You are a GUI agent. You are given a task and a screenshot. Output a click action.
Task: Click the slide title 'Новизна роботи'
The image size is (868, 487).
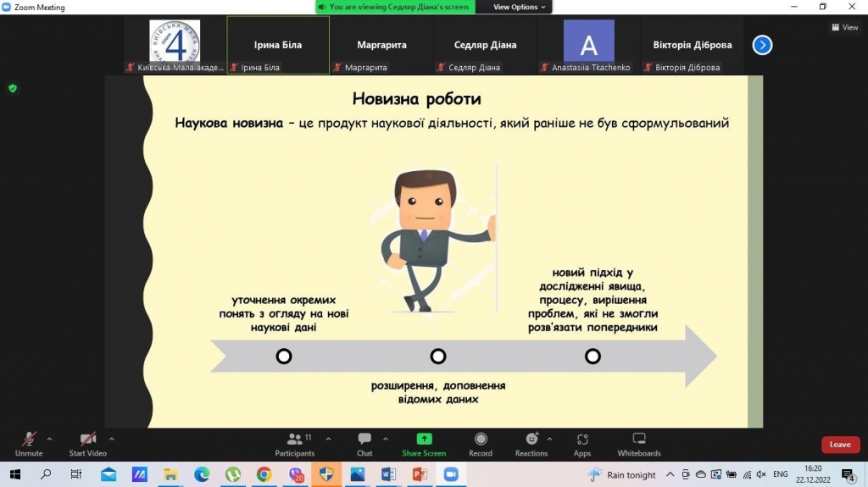417,99
